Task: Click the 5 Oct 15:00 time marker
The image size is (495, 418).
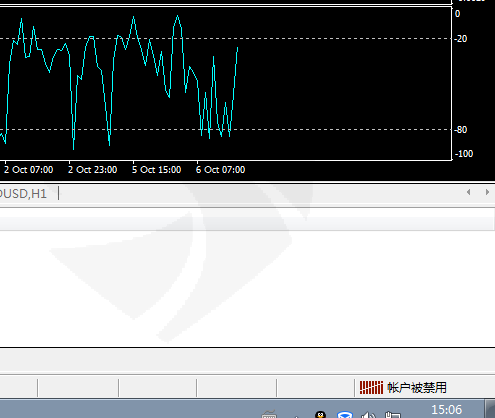Action: coord(156,170)
